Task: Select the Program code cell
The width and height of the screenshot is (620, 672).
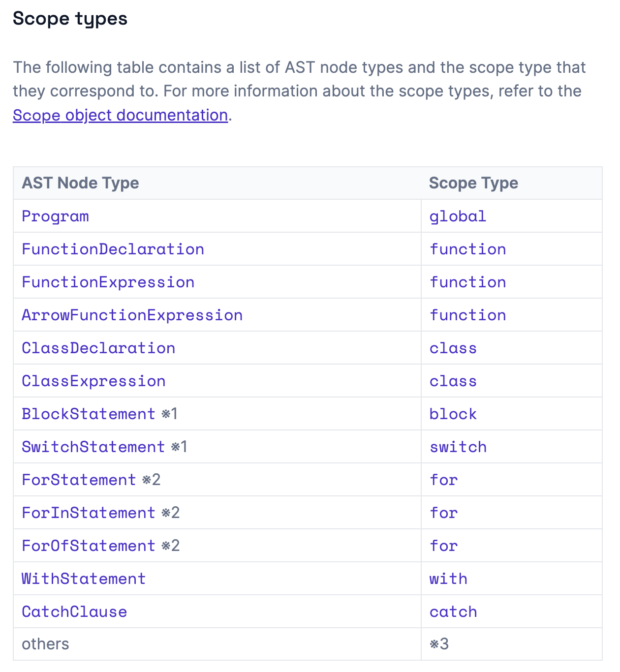Action: (x=55, y=216)
